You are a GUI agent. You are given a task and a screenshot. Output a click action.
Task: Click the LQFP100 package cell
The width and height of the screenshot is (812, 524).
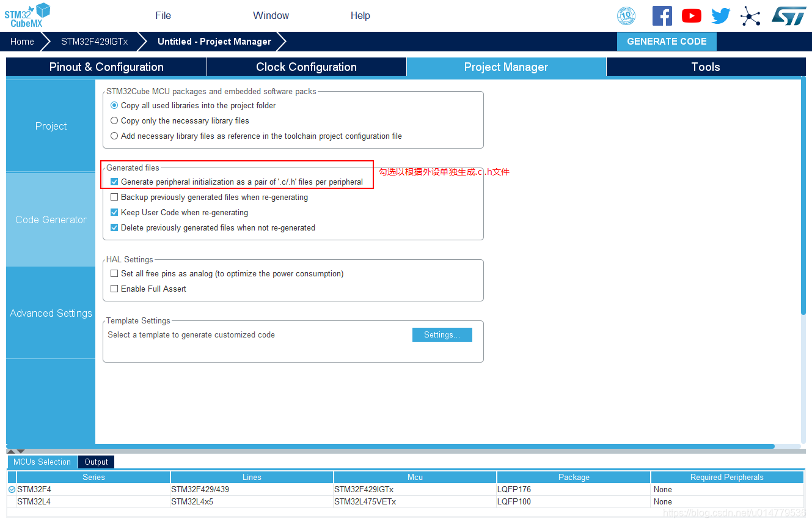pyautogui.click(x=574, y=501)
